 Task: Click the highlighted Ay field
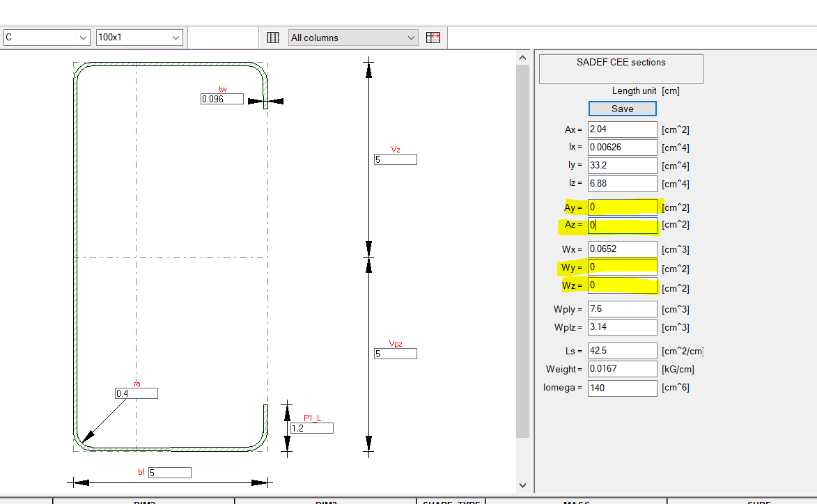click(x=622, y=207)
